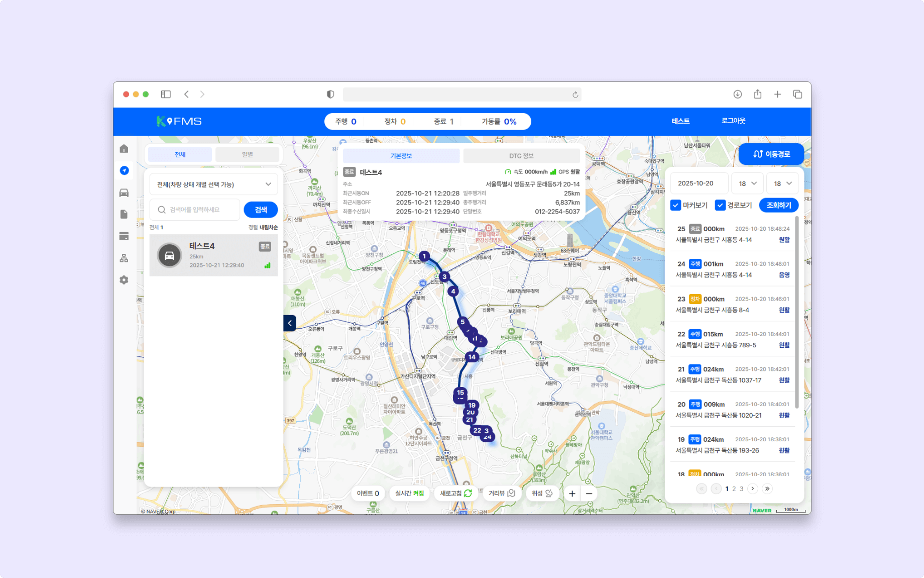The width and height of the screenshot is (924, 578).
Task: Open the hour dropdown showing 18
Action: pos(747,183)
